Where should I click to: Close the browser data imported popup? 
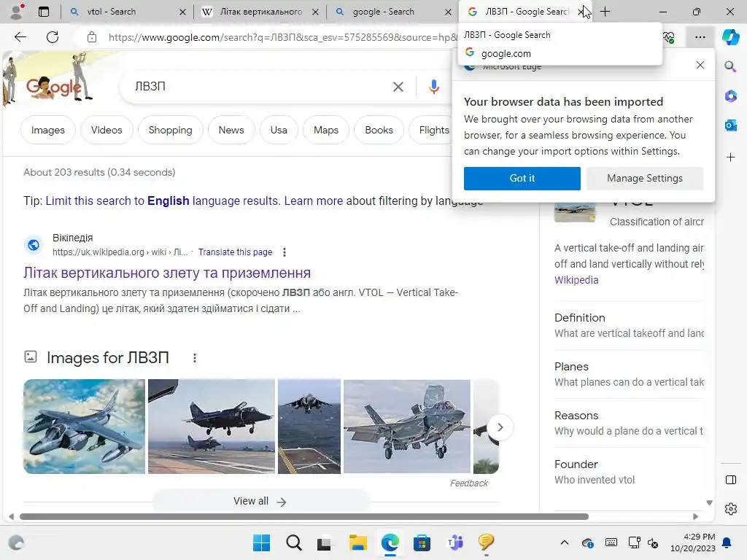coord(700,65)
